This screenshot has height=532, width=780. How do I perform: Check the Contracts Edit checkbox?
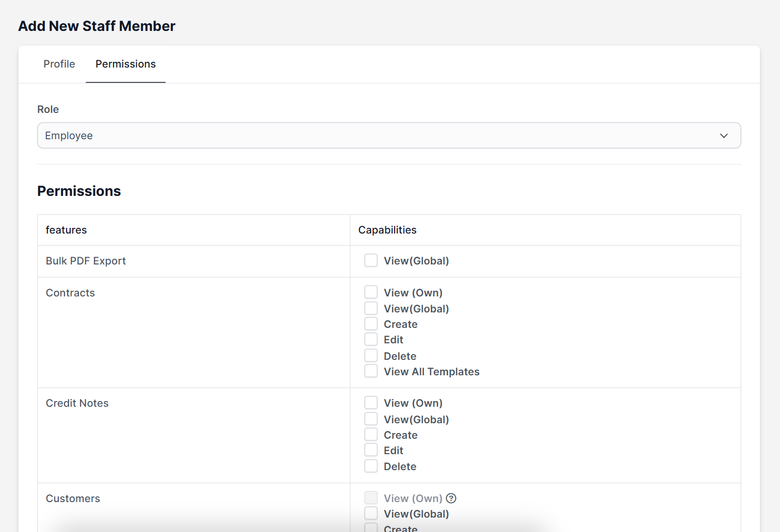371,339
